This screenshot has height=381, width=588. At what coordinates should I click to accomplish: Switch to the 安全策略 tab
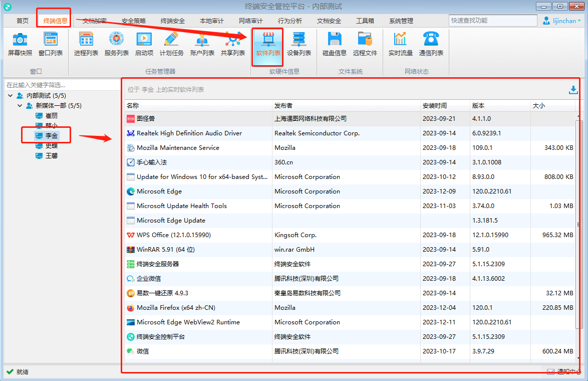(x=134, y=21)
